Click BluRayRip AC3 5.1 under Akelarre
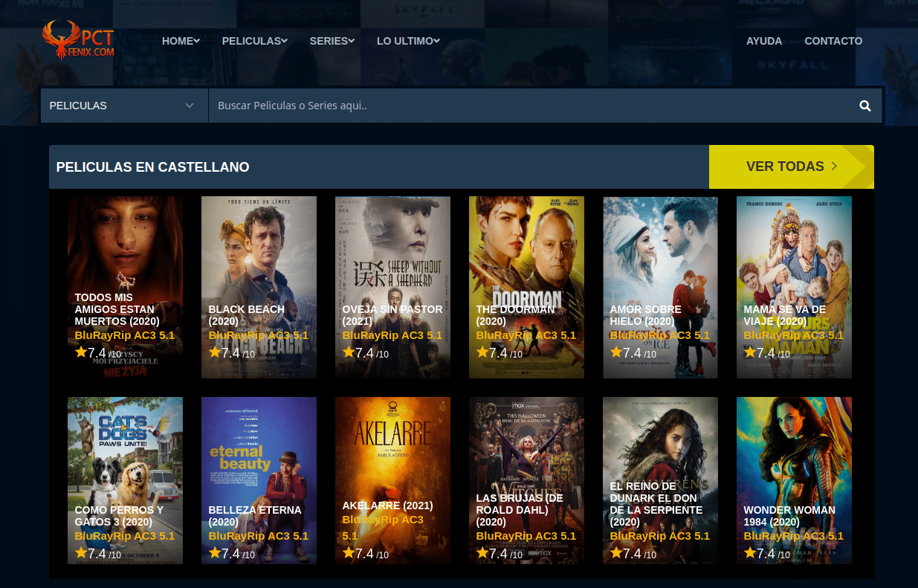This screenshot has width=918, height=588. pos(383,527)
